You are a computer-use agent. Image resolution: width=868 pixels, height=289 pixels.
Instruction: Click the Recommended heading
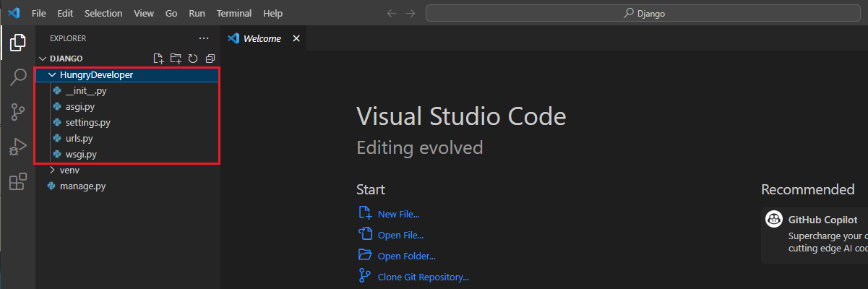coord(808,189)
